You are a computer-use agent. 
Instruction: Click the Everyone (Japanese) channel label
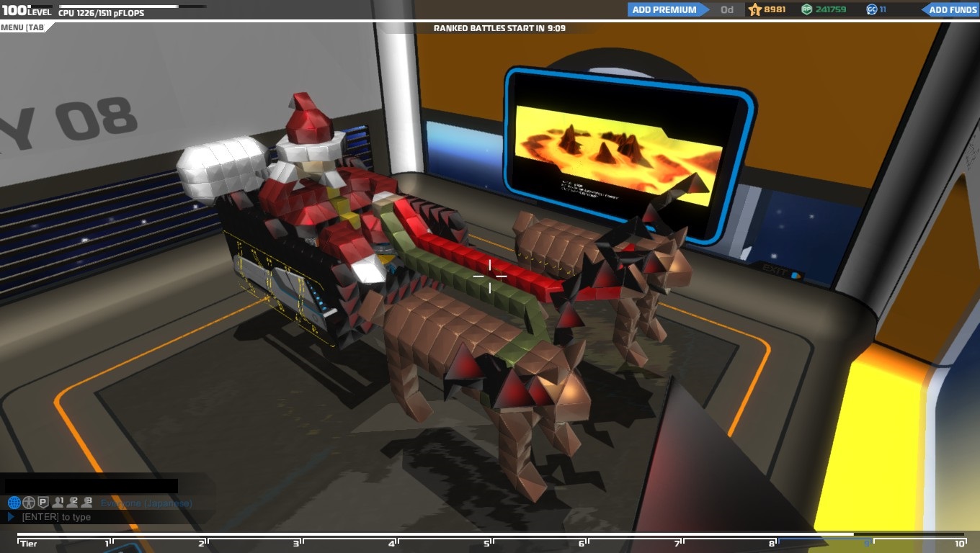pos(146,503)
